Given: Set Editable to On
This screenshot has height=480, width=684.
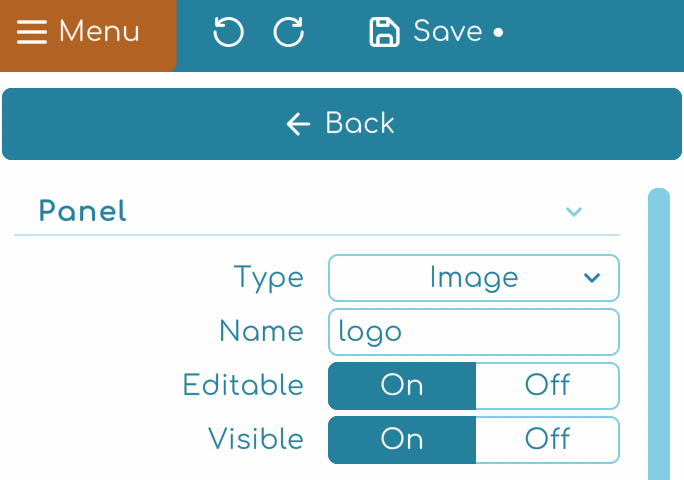Looking at the screenshot, I should point(402,386).
